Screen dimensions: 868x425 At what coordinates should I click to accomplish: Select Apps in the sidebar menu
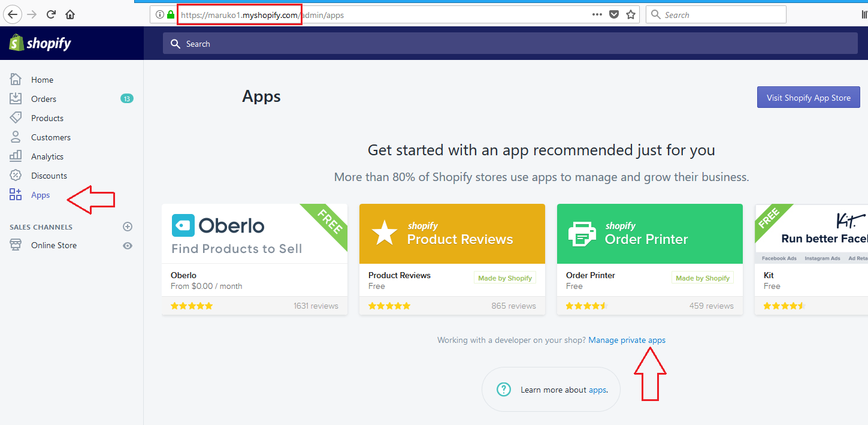pyautogui.click(x=41, y=195)
